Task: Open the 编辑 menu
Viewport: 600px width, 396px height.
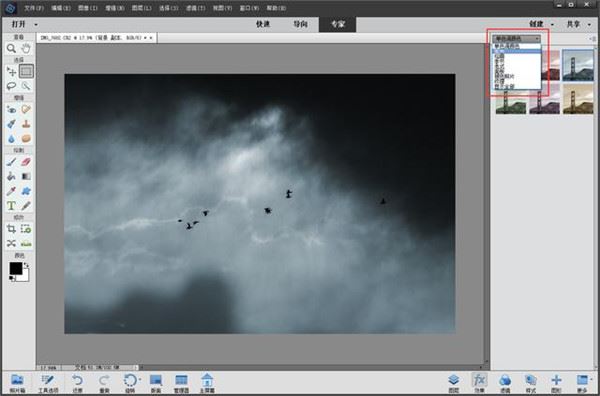Action: tap(61, 8)
